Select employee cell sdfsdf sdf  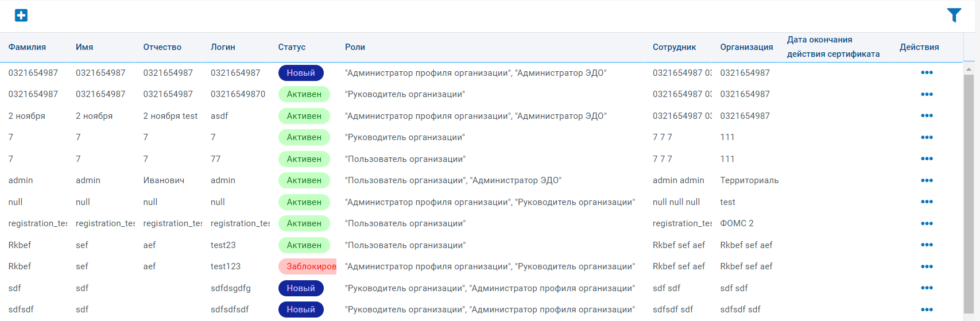point(673,310)
